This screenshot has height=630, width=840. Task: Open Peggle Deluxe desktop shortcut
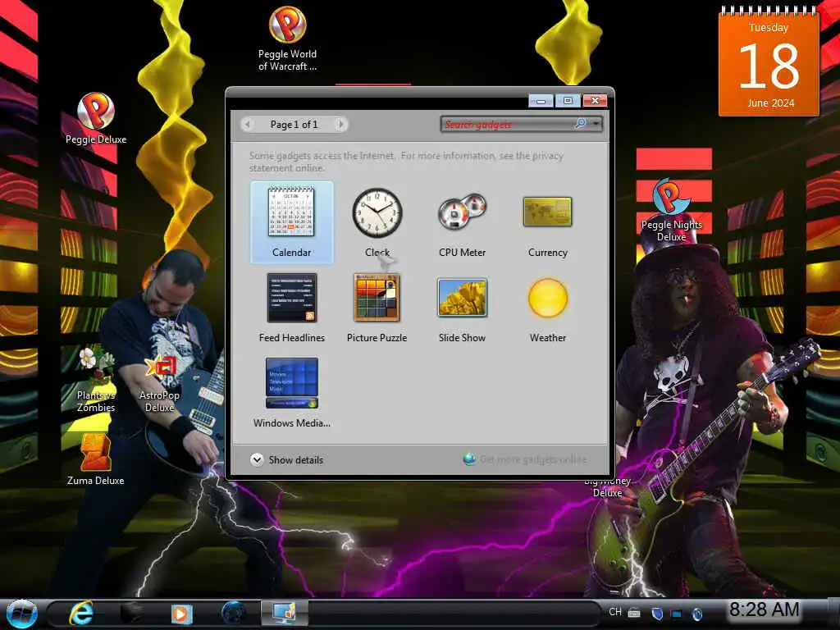click(96, 118)
